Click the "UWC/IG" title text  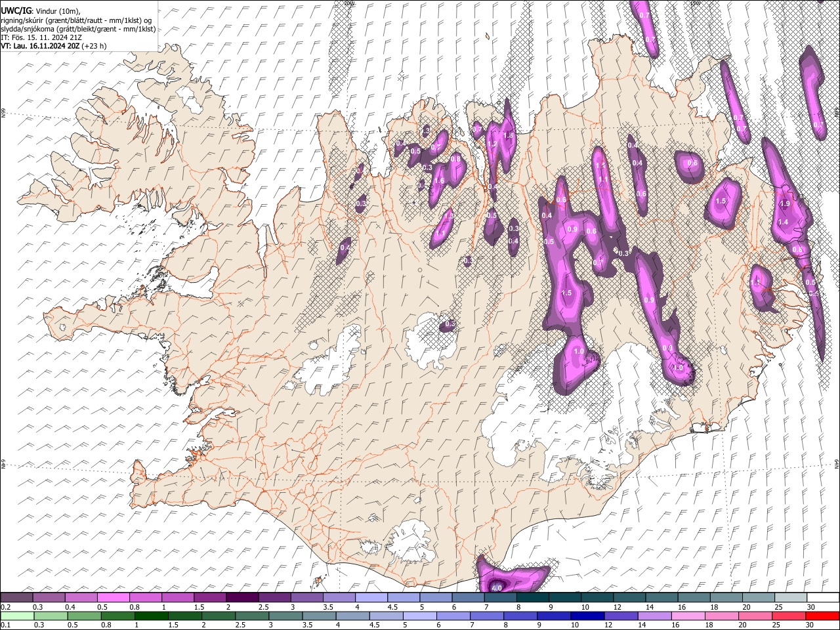(16, 10)
